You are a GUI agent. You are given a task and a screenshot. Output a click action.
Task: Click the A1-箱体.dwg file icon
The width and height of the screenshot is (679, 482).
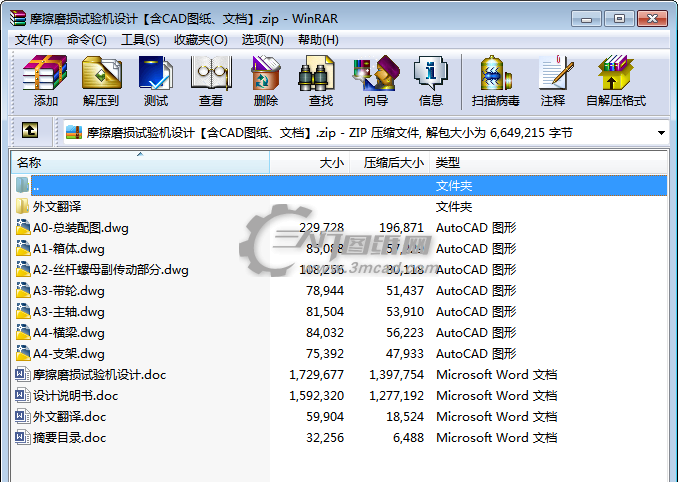click(23, 249)
